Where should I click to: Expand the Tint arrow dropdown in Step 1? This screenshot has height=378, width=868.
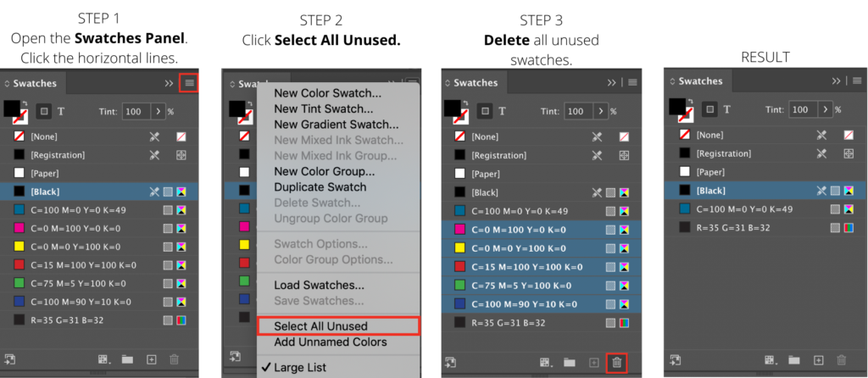(158, 111)
